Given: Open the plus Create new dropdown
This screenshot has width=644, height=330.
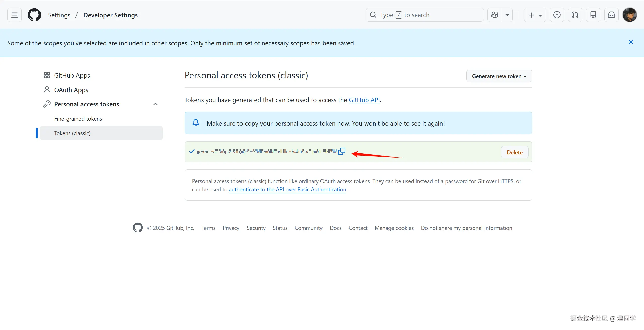Looking at the screenshot, I should coord(535,15).
